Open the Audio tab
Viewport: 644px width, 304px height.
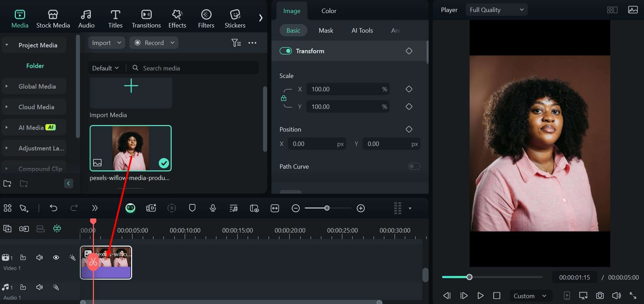[86, 19]
